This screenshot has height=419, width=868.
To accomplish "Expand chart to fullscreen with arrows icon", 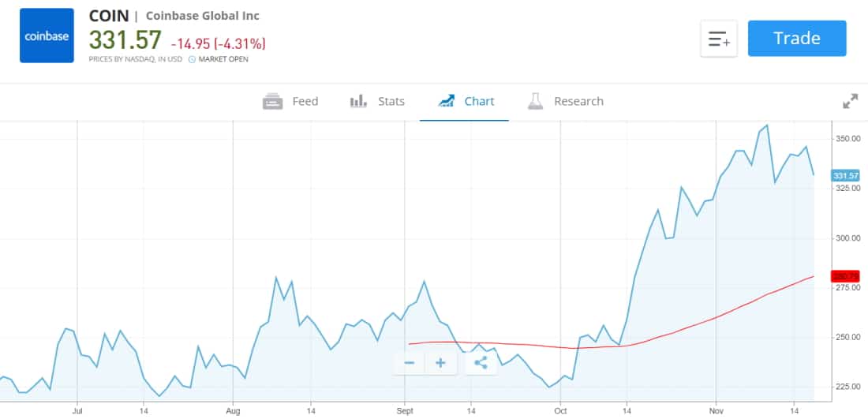I will click(x=850, y=102).
